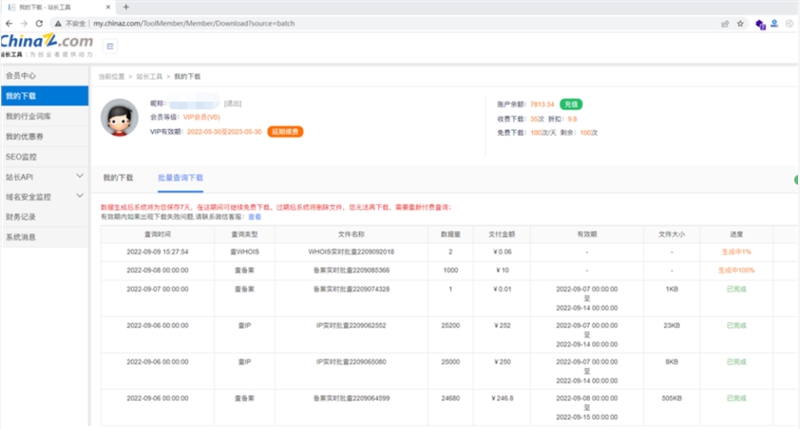Click 已完成 status for 2209062552 row

click(x=736, y=325)
